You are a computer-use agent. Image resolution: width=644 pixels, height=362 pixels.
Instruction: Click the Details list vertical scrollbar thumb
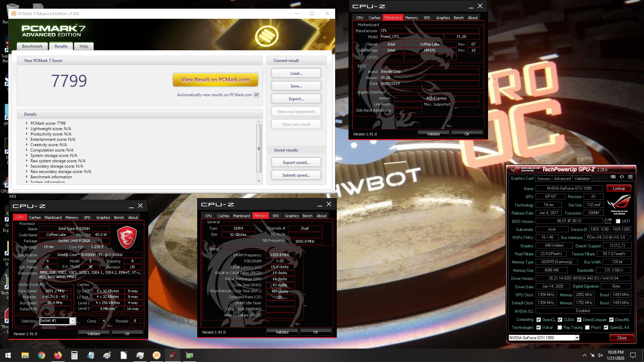[x=259, y=148]
